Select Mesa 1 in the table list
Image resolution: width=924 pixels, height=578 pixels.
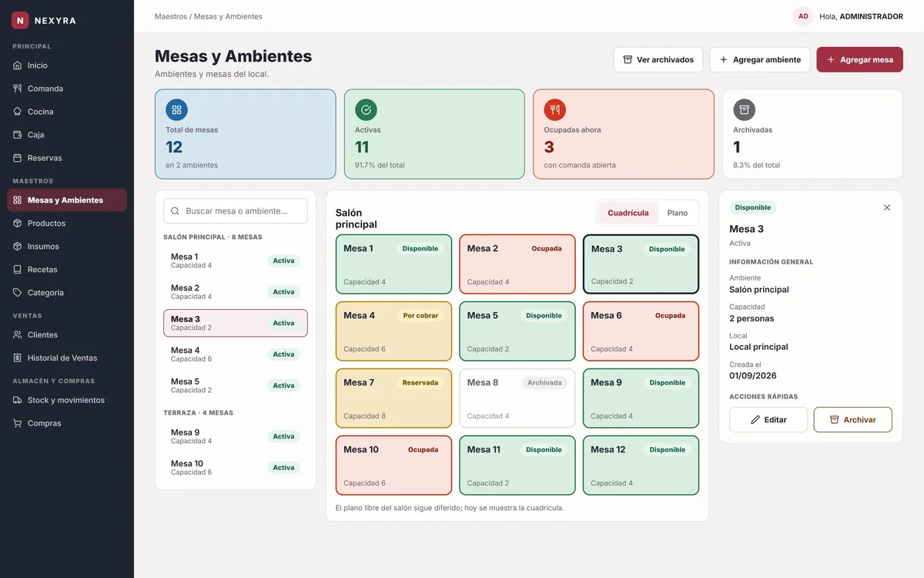pyautogui.click(x=236, y=261)
